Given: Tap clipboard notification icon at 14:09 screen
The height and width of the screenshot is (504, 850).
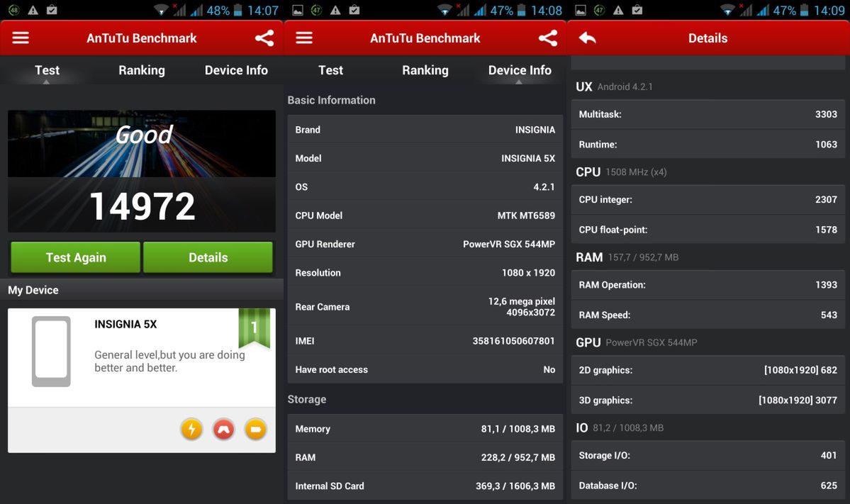Looking at the screenshot, I should (637, 11).
